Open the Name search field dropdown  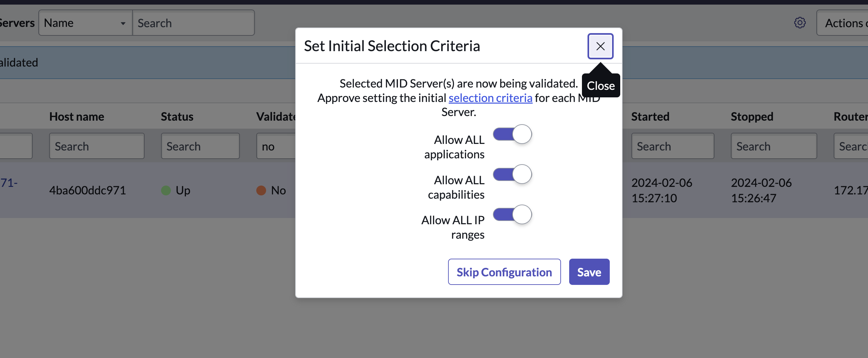[85, 23]
